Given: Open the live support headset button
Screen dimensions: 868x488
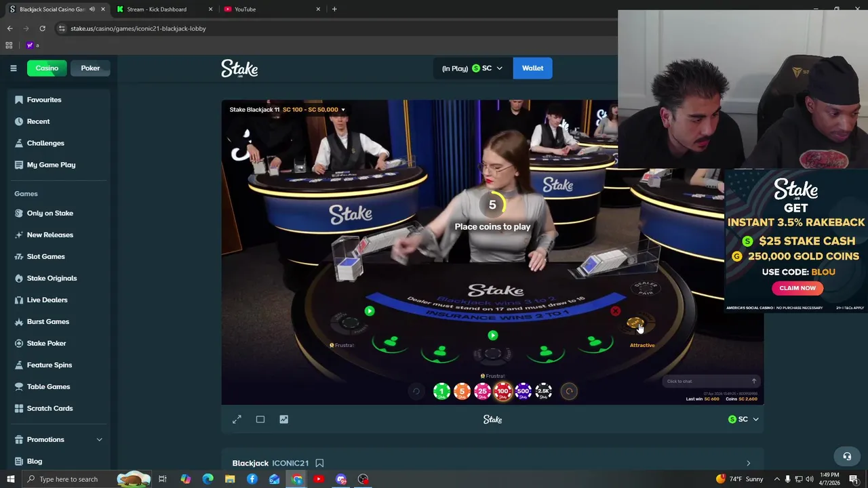Looking at the screenshot, I should pos(847,456).
